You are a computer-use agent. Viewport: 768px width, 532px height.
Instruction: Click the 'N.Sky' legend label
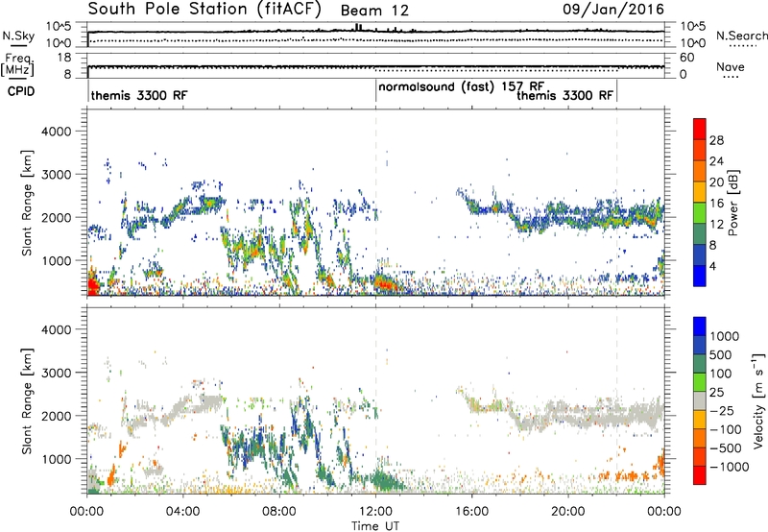click(x=18, y=36)
